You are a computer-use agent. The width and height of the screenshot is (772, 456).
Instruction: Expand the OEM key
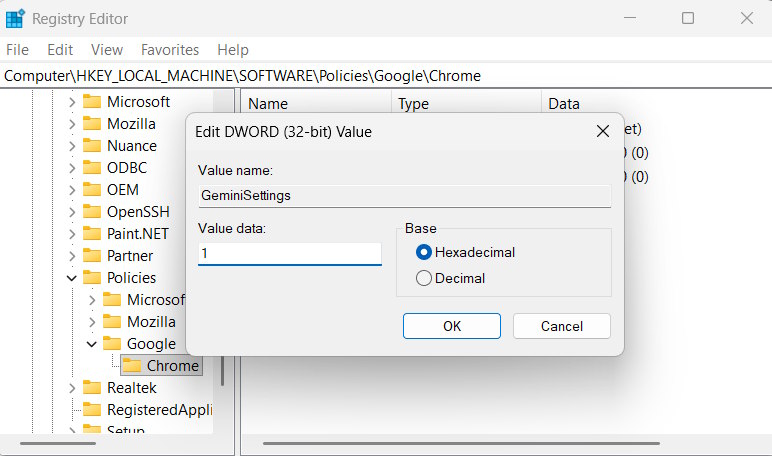point(72,190)
